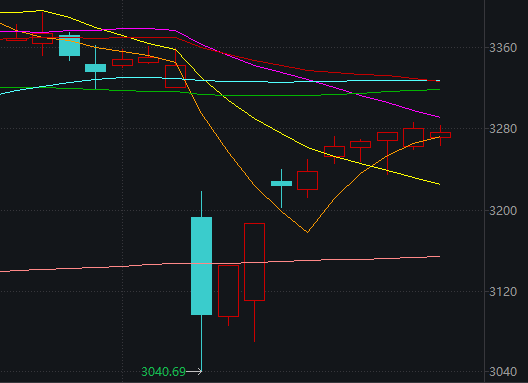This screenshot has height=383, width=528.
Task: Click the red hollow candle crossed by the cyan line
Action: [175, 76]
